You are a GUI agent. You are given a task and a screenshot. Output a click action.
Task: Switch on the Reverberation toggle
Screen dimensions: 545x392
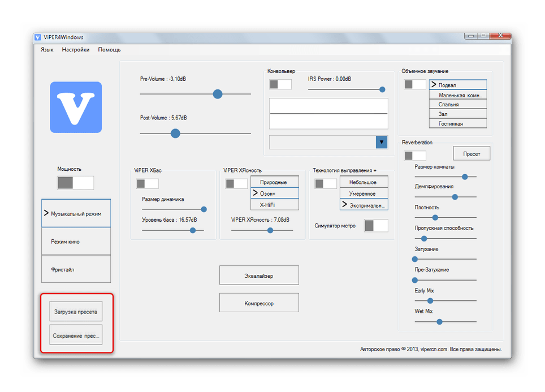coord(415,156)
